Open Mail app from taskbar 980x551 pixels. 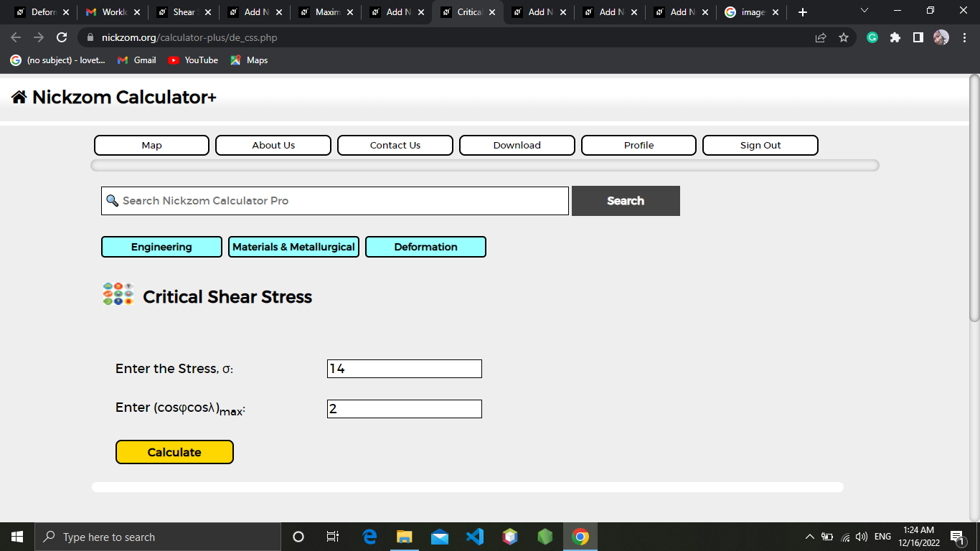click(x=440, y=537)
